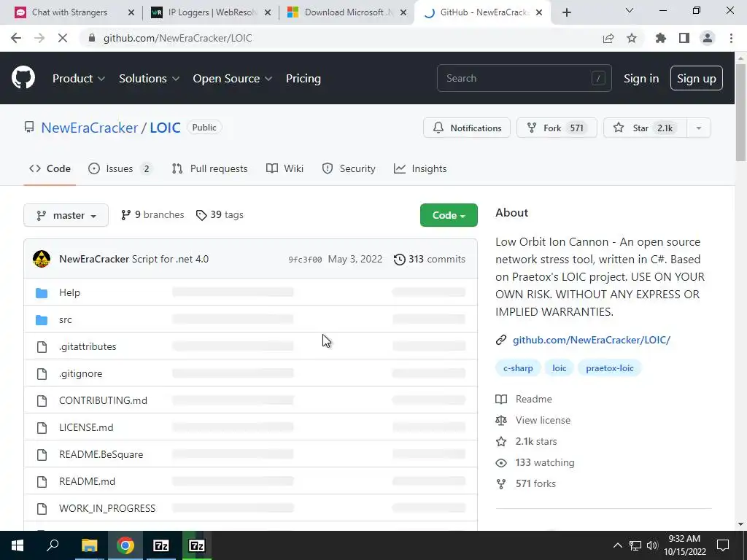747x560 pixels.
Task: Open the second 7-Zip taskbar window
Action: point(197,545)
